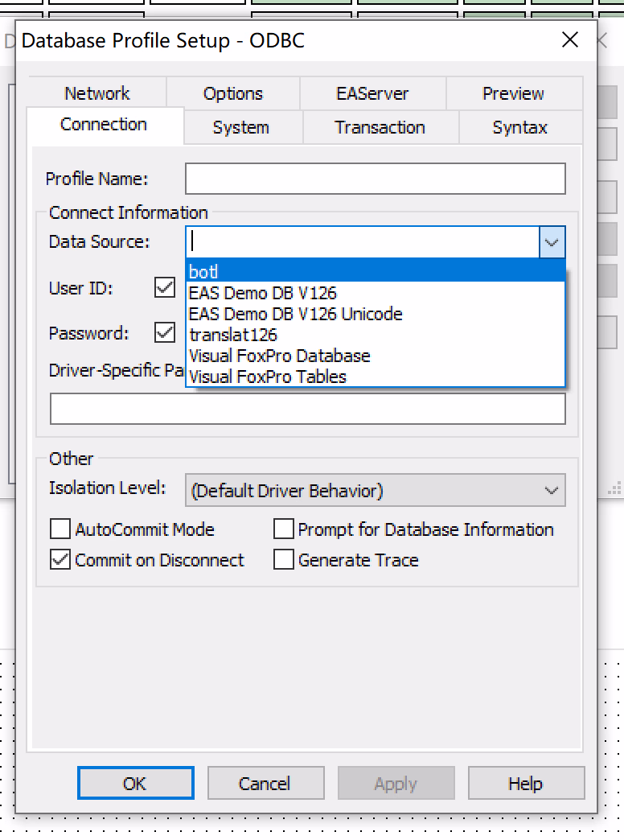
Task: Check Prompt for Database Information
Action: point(284,529)
